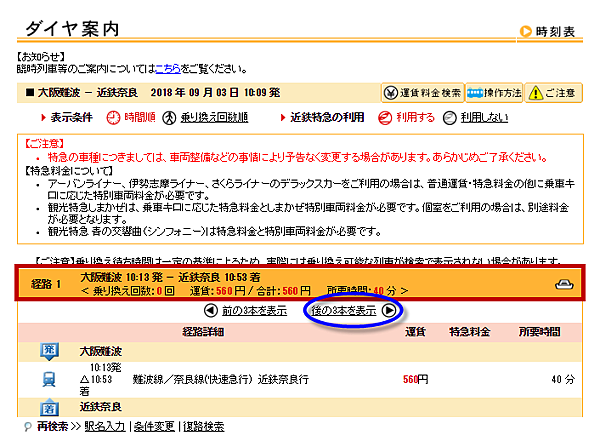Click the orange arrow icon beside 時刻表

pyautogui.click(x=526, y=31)
